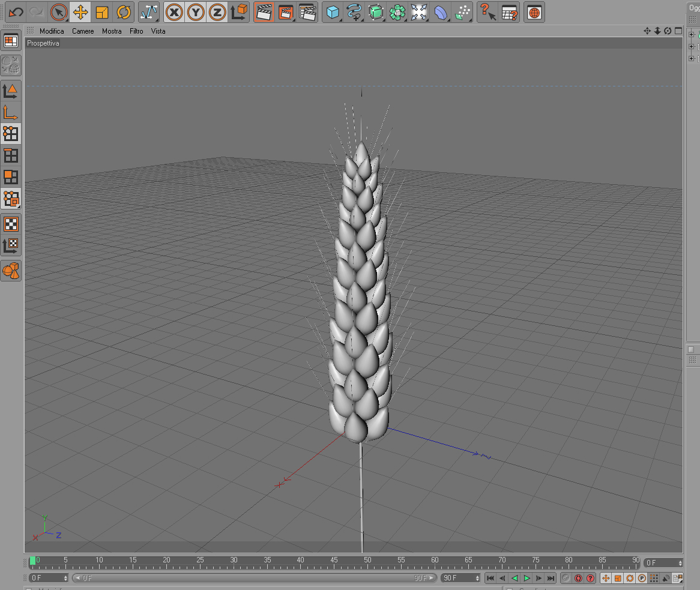Image resolution: width=700 pixels, height=590 pixels.
Task: Open the deformer objects icon
Action: pyautogui.click(x=441, y=12)
